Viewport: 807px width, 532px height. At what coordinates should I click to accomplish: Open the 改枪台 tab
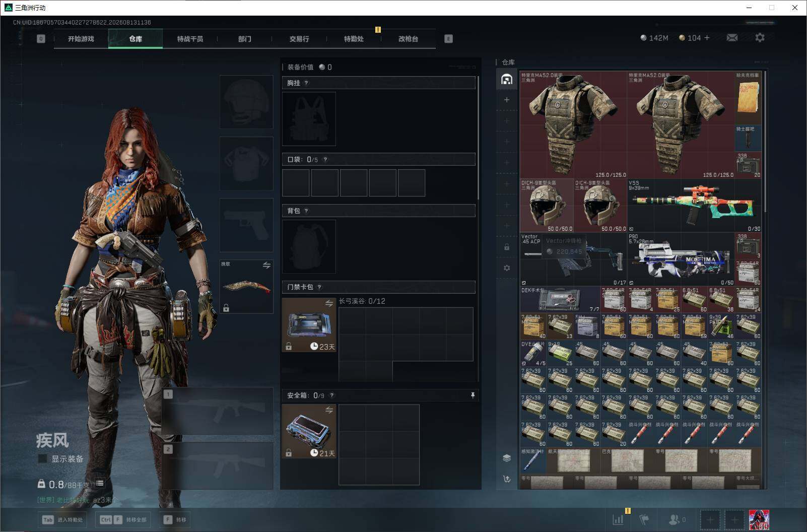tap(408, 39)
